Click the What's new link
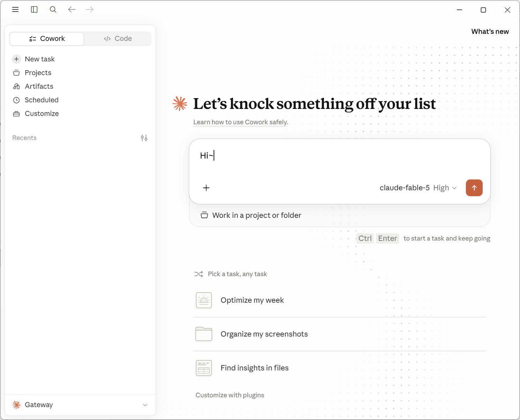 tap(490, 31)
